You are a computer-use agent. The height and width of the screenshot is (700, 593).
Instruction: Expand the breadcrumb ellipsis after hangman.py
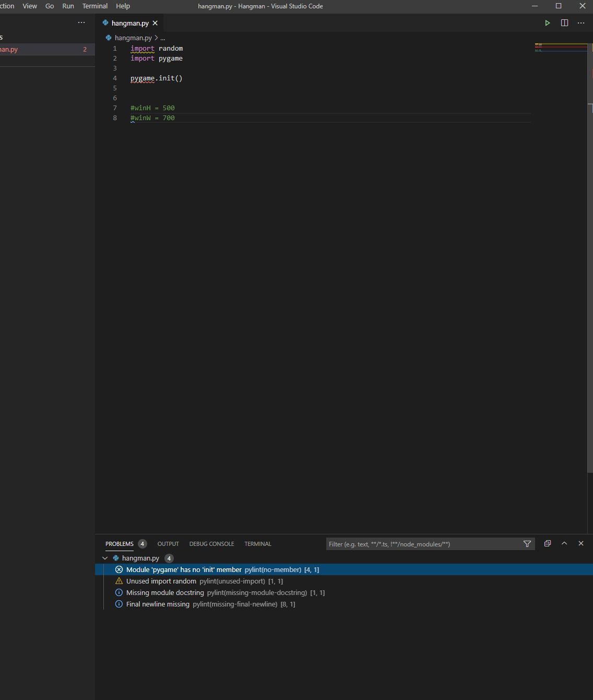pos(163,38)
